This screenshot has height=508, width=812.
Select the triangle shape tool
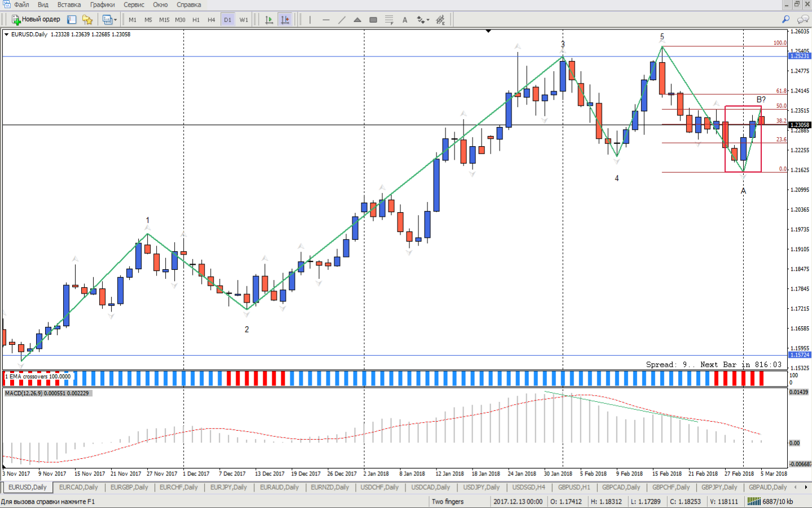358,19
